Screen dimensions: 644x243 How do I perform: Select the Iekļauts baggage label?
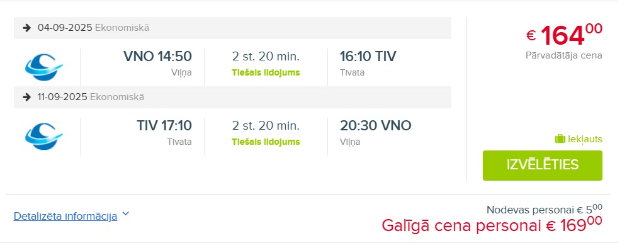585,139
